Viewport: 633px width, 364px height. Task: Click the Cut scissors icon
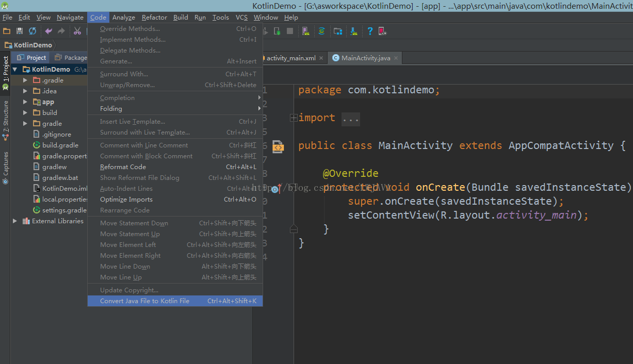coord(77,31)
